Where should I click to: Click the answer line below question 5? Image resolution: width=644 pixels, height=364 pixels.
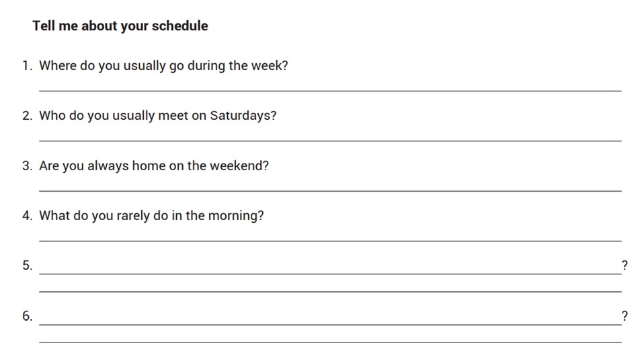(x=330, y=291)
